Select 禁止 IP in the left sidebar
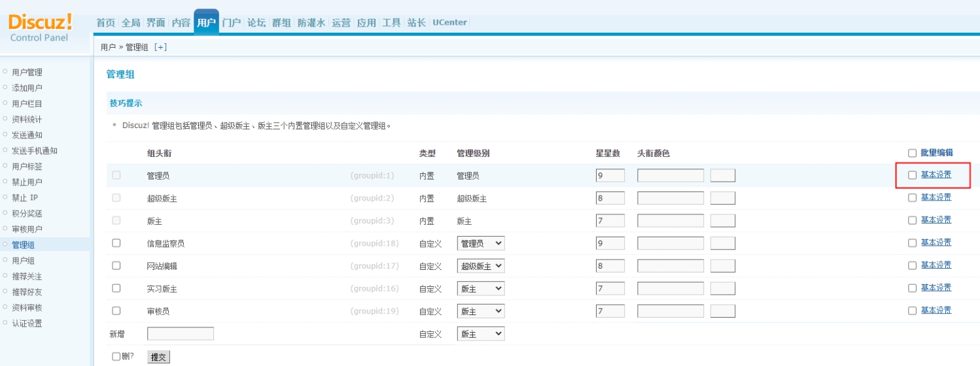980x366 pixels. point(25,198)
